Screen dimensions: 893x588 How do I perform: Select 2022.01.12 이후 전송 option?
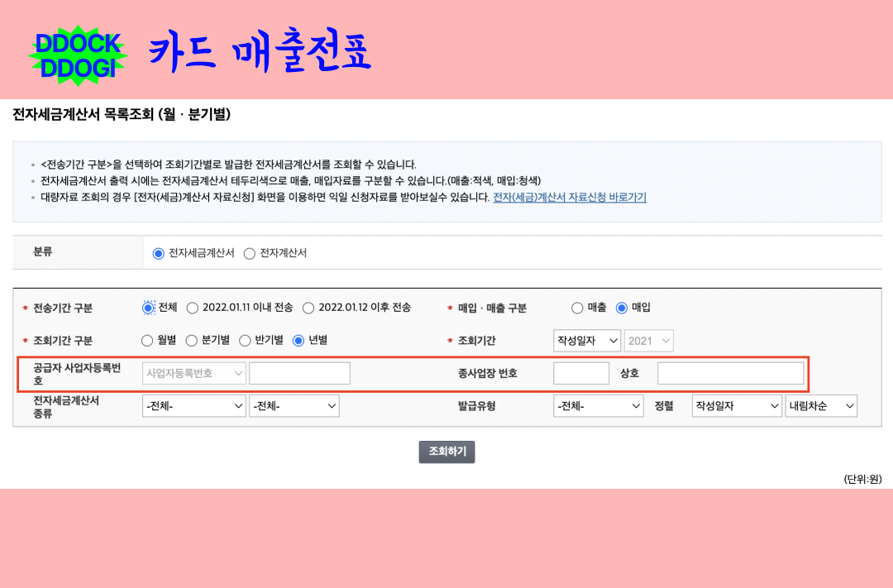308,306
